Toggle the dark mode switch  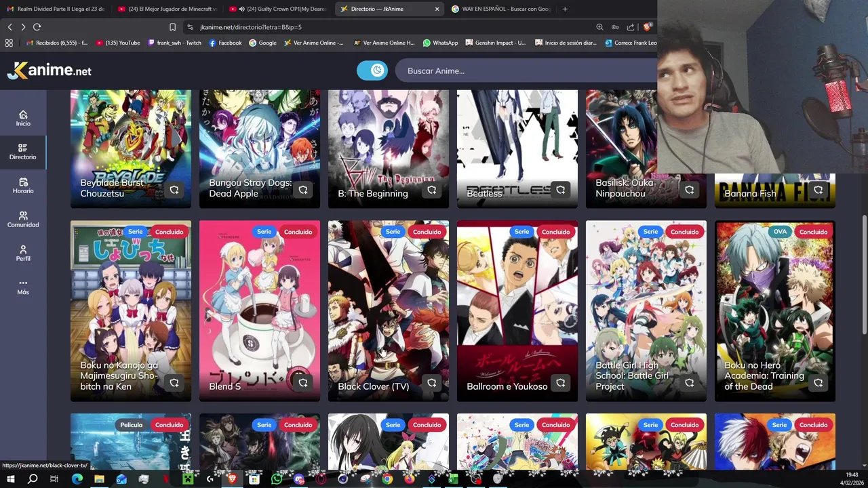click(x=372, y=70)
